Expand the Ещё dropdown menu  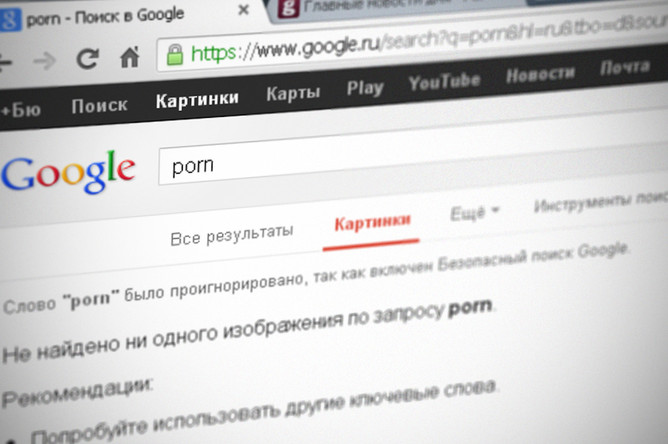pos(475,213)
